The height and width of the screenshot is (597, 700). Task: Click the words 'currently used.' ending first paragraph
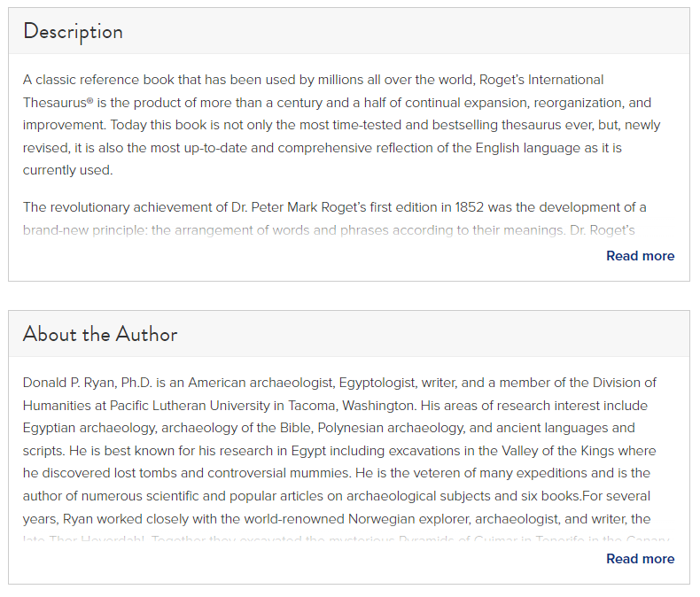pyautogui.click(x=68, y=170)
